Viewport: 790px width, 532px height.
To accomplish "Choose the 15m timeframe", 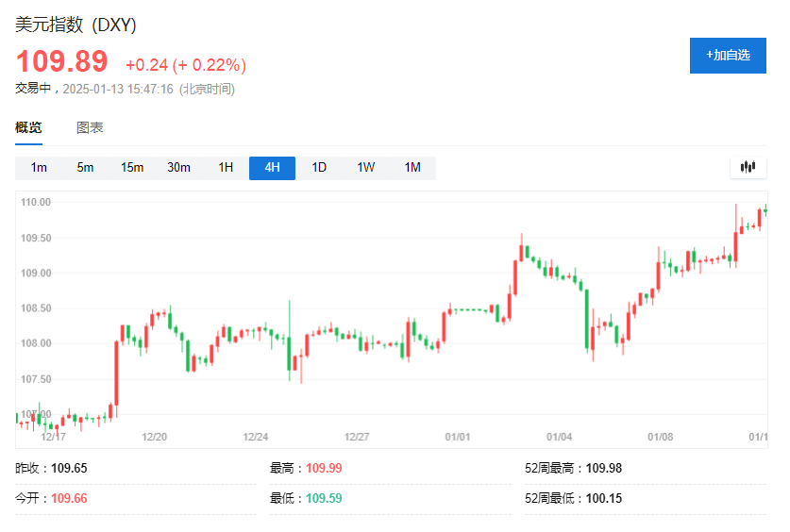I will [x=132, y=168].
